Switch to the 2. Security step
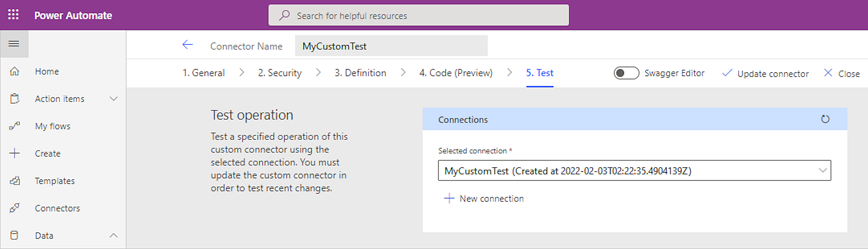 [x=280, y=73]
